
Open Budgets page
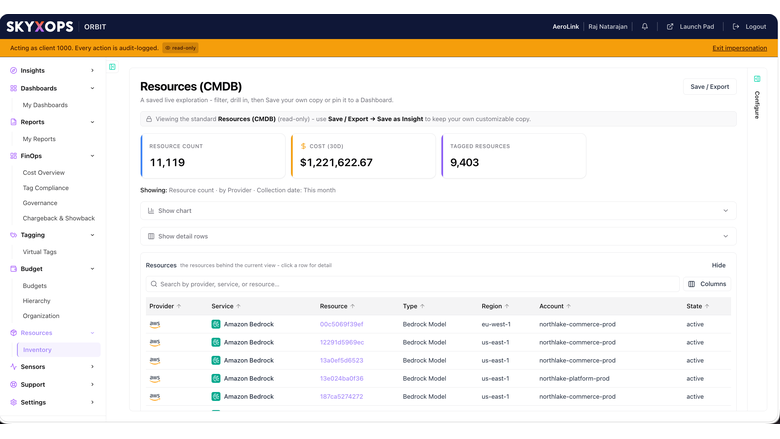[35, 286]
